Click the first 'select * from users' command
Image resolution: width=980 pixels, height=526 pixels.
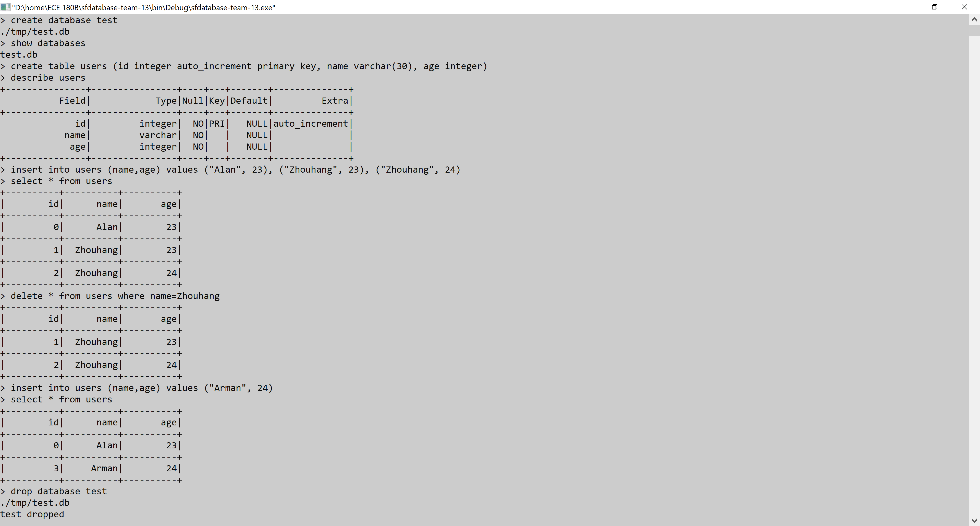pos(56,181)
